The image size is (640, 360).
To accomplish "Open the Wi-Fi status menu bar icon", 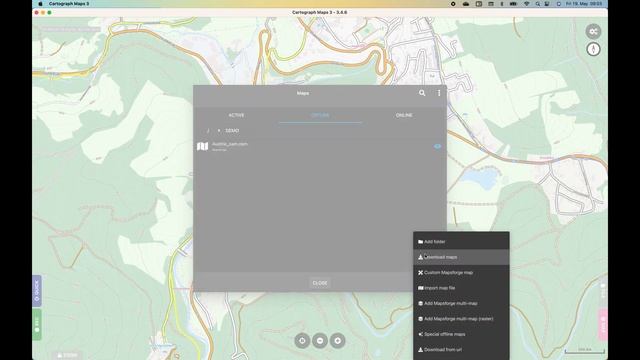I will pos(527,4).
